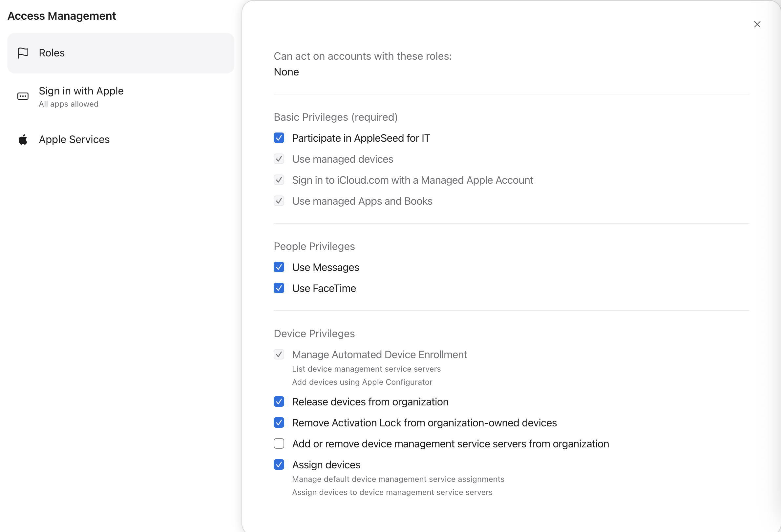The height and width of the screenshot is (532, 781).
Task: Open the Roles section
Action: coord(121,53)
